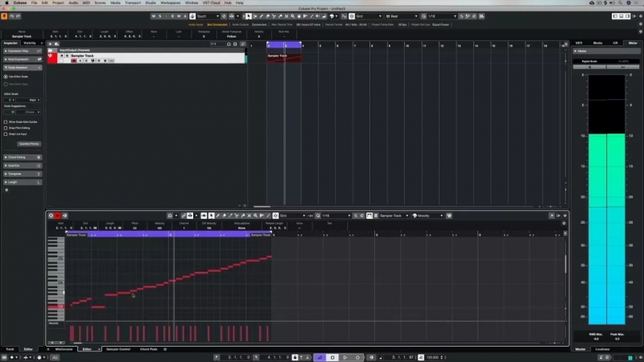This screenshot has height=362, width=644.
Task: Enable Snap Pitch Editing checkbox
Action: point(6,128)
